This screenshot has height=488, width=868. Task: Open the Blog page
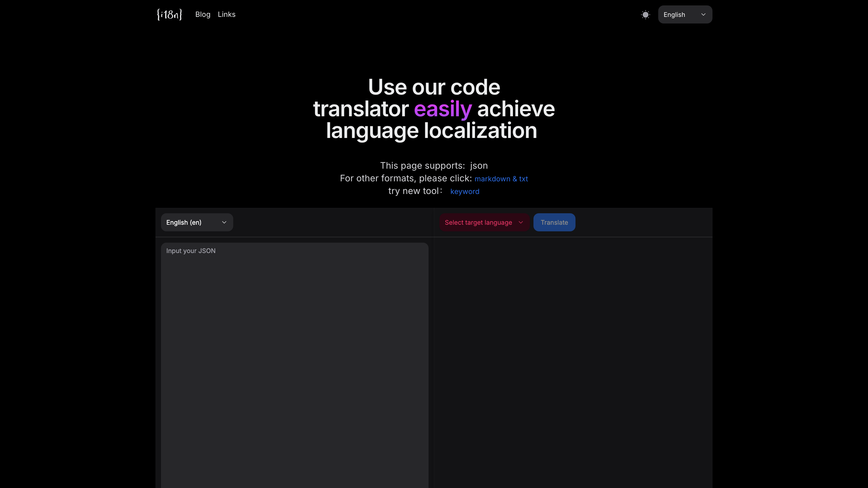click(x=203, y=14)
